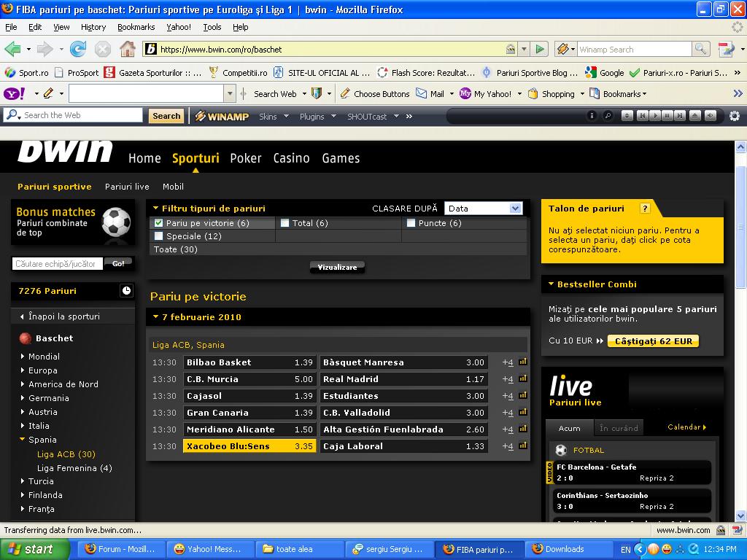Click the Go! search button

click(118, 263)
